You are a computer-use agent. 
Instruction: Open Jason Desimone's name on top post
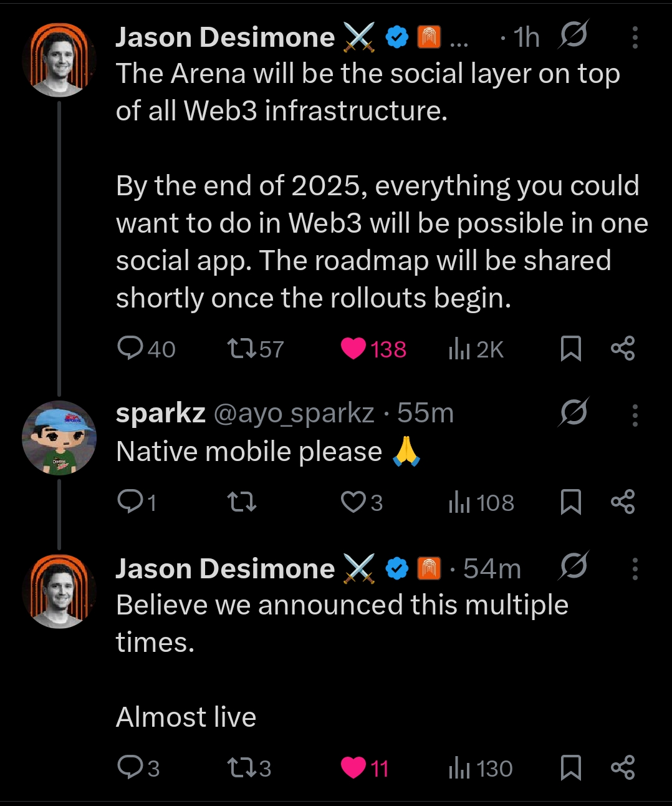pos(225,37)
